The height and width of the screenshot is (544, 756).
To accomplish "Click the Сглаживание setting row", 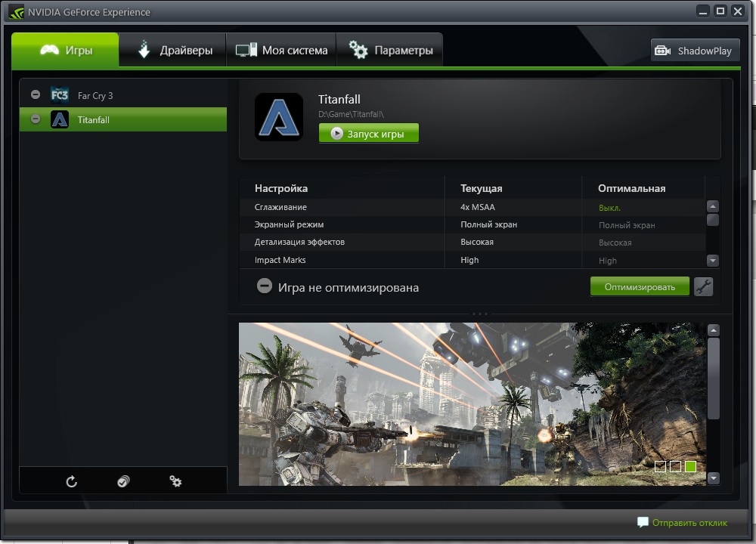I will pyautogui.click(x=472, y=207).
